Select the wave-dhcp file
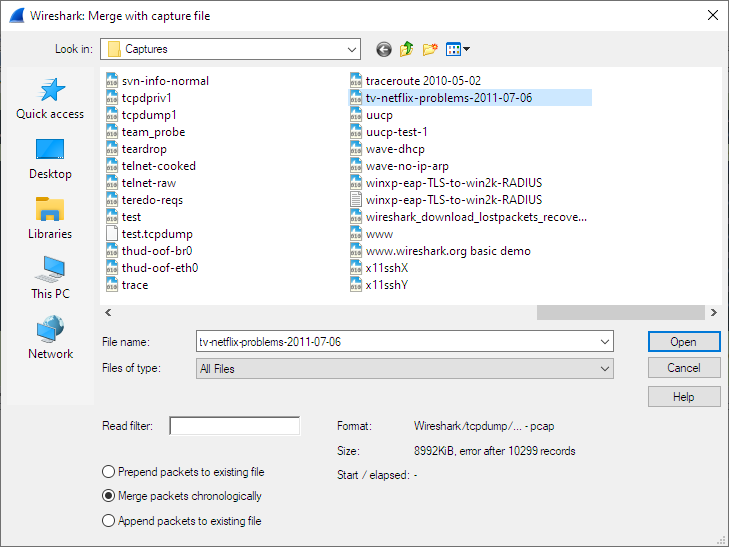The height and width of the screenshot is (547, 729). (395, 149)
